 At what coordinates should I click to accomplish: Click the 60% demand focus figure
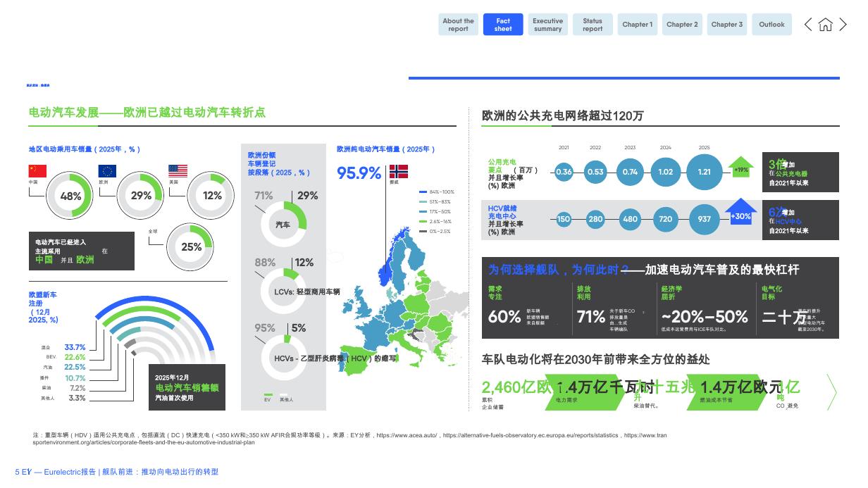click(504, 317)
